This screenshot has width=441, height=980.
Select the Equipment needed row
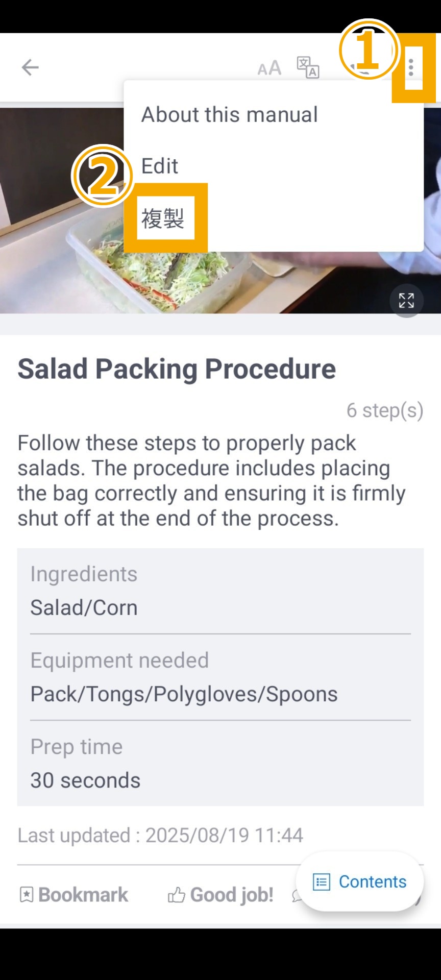(x=220, y=677)
